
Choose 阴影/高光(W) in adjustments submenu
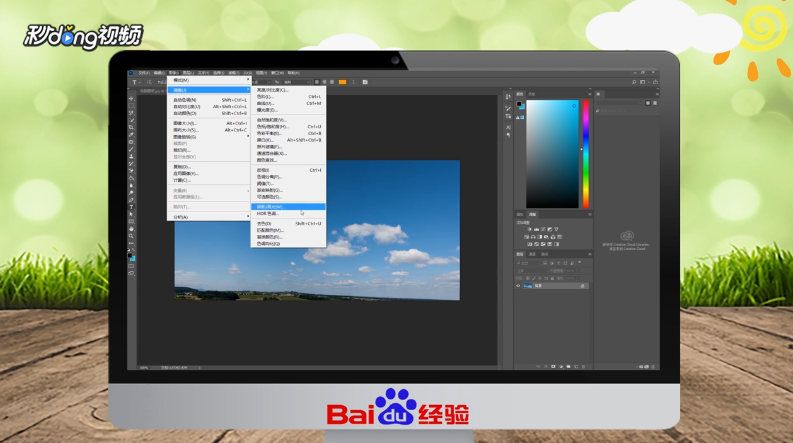pyautogui.click(x=288, y=207)
